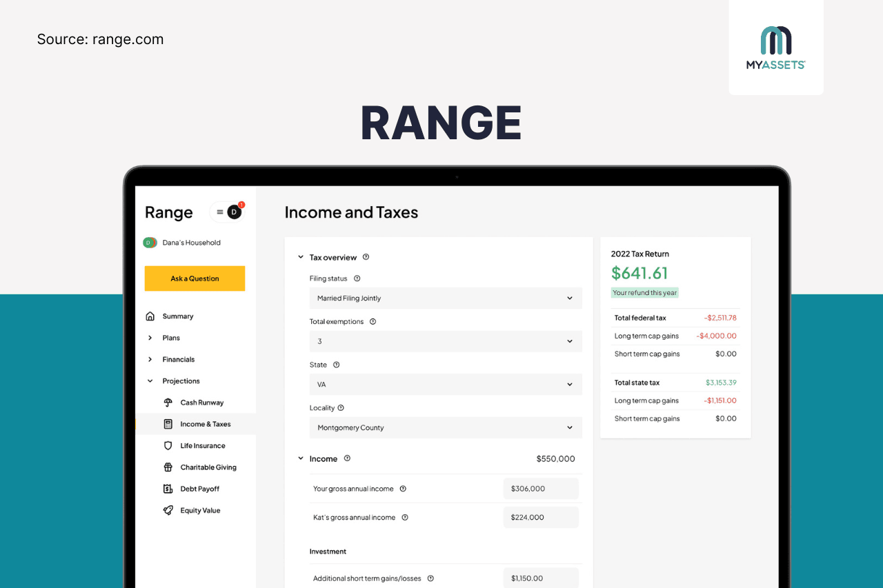883x588 pixels.
Task: Click the info icon beside Total exemptions
Action: click(373, 322)
